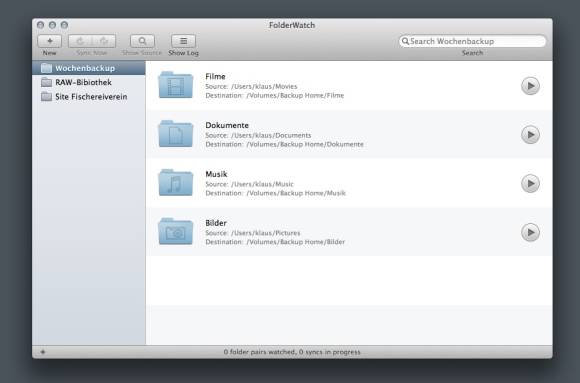Click source path /Users/klaus/Movies
This screenshot has width=580, height=383.
(x=264, y=86)
